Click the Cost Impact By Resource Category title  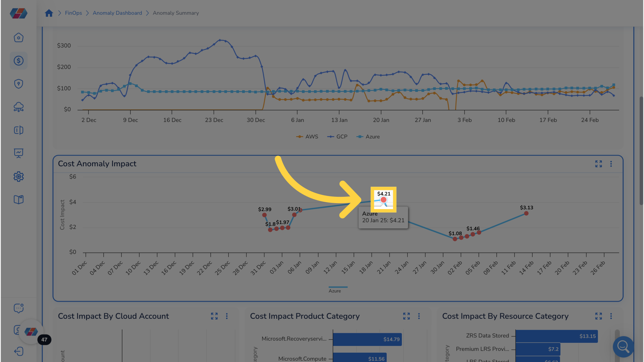[505, 316]
